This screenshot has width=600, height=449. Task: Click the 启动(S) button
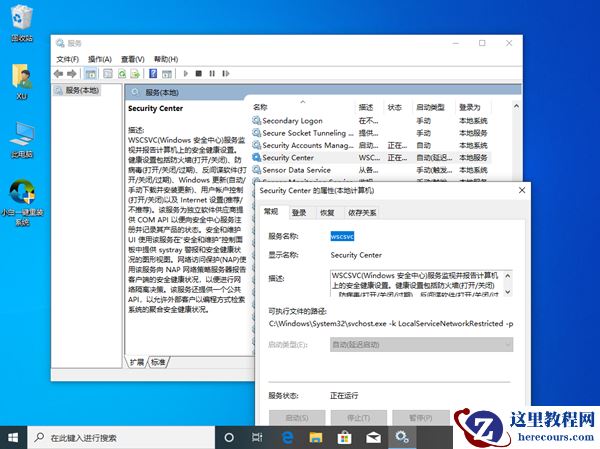297,418
